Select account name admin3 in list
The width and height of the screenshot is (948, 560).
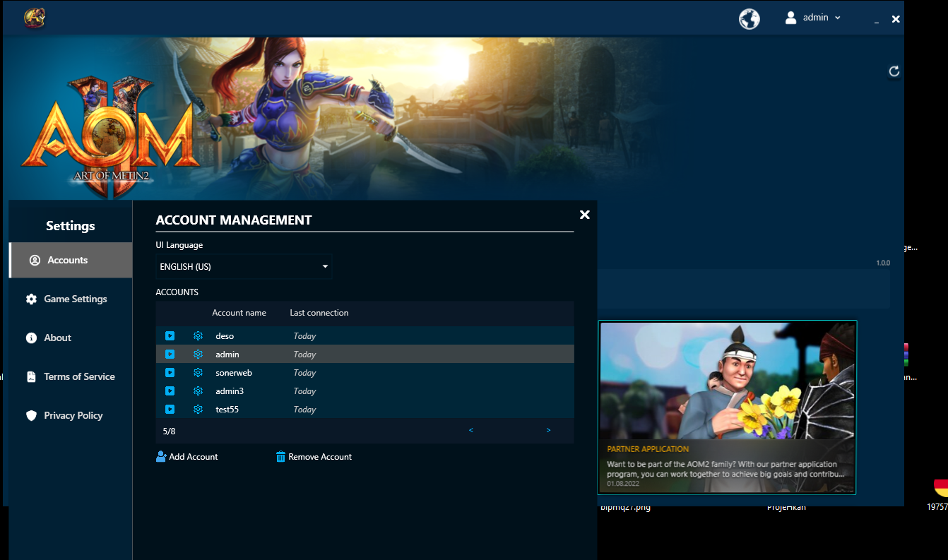tap(230, 391)
